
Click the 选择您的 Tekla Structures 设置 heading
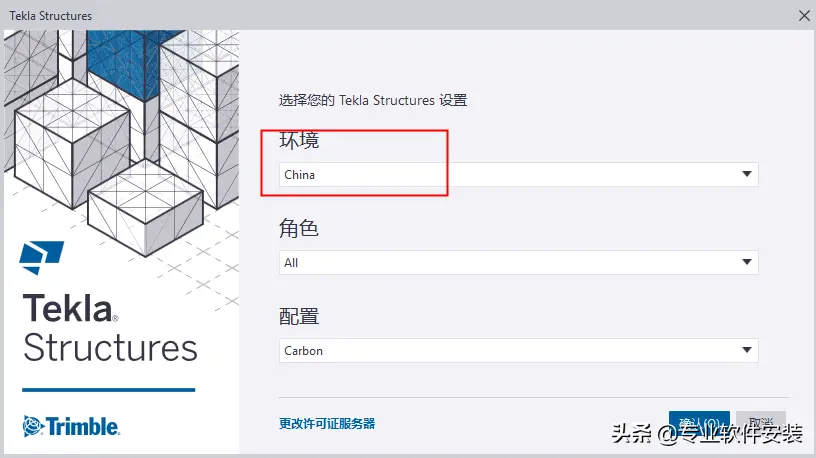tap(373, 100)
